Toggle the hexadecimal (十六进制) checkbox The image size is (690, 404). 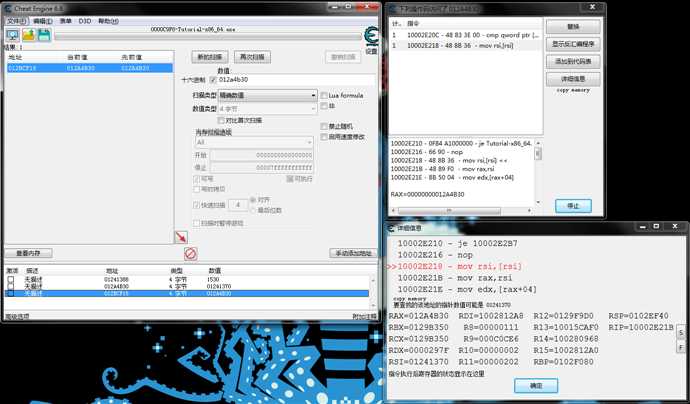[213, 80]
